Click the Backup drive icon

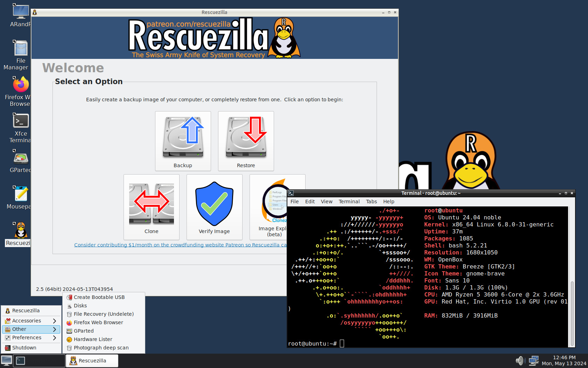pyautogui.click(x=183, y=137)
